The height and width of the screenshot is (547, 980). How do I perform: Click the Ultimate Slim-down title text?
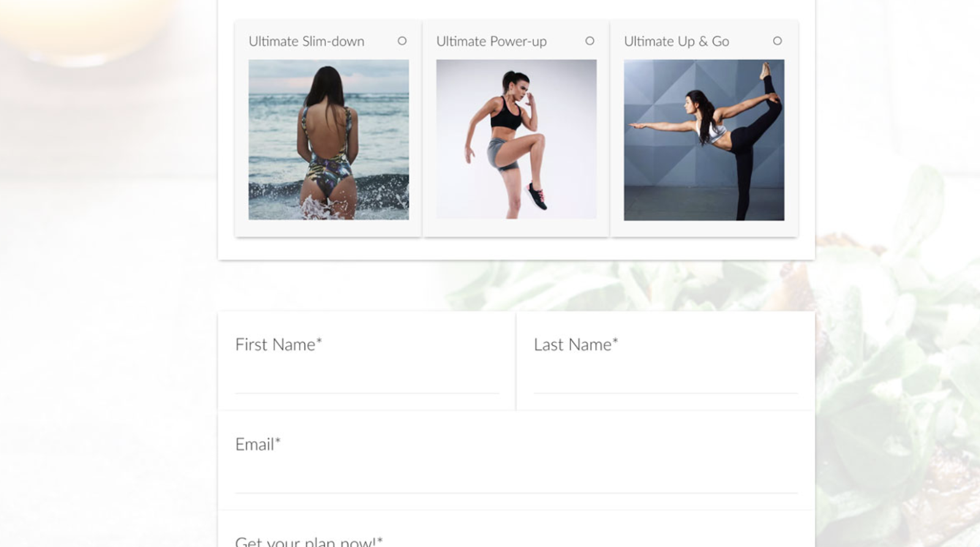(306, 41)
